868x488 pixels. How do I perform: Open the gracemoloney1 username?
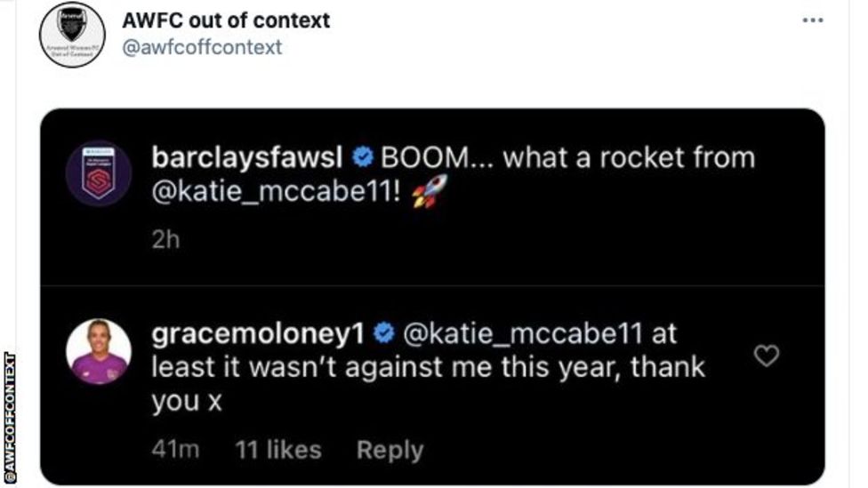click(259, 333)
